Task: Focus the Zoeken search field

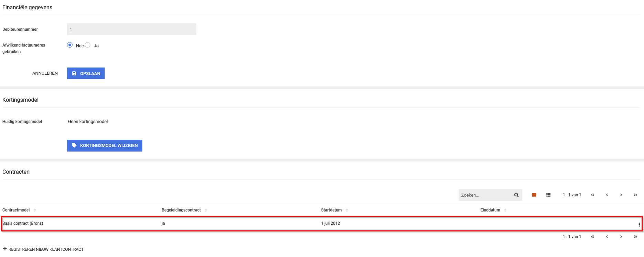Action: click(x=485, y=195)
